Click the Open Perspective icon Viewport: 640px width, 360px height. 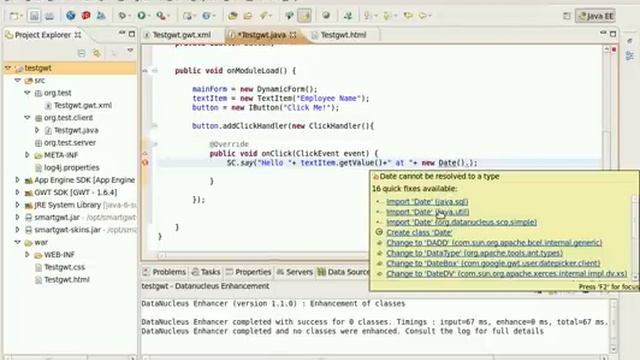click(567, 16)
